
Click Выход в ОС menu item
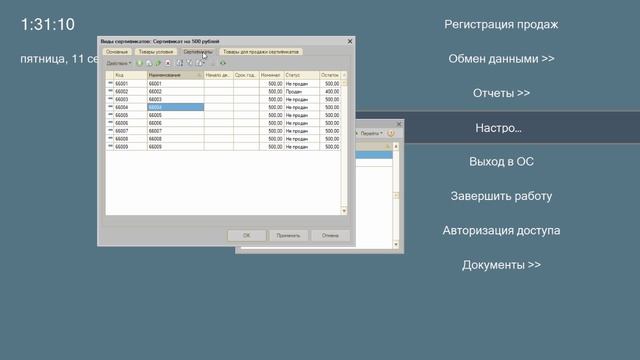[501, 162]
